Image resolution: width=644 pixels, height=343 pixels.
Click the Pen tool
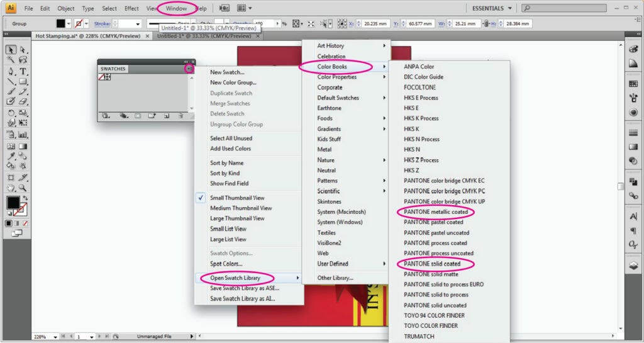pos(11,71)
